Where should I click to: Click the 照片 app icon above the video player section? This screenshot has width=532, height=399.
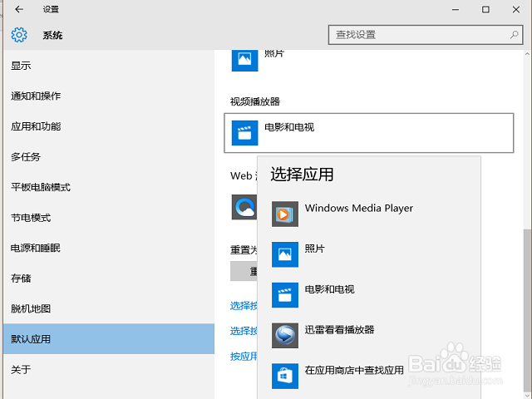[244, 60]
